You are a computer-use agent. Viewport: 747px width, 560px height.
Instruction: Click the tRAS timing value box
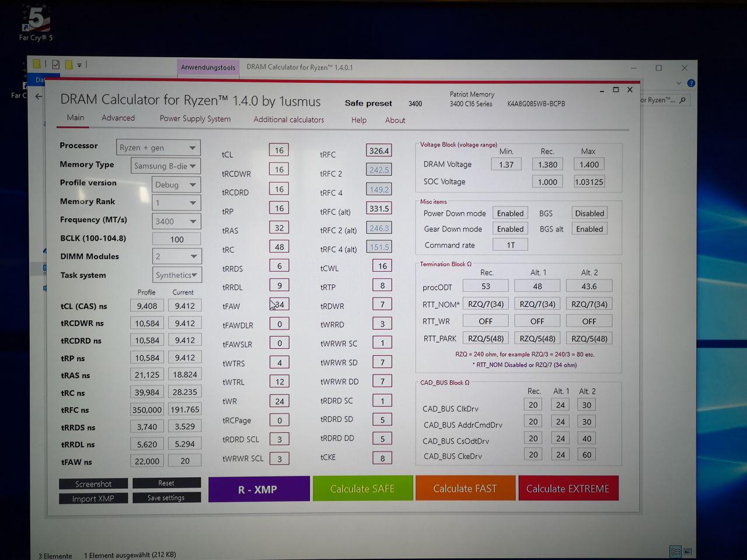pos(279,228)
